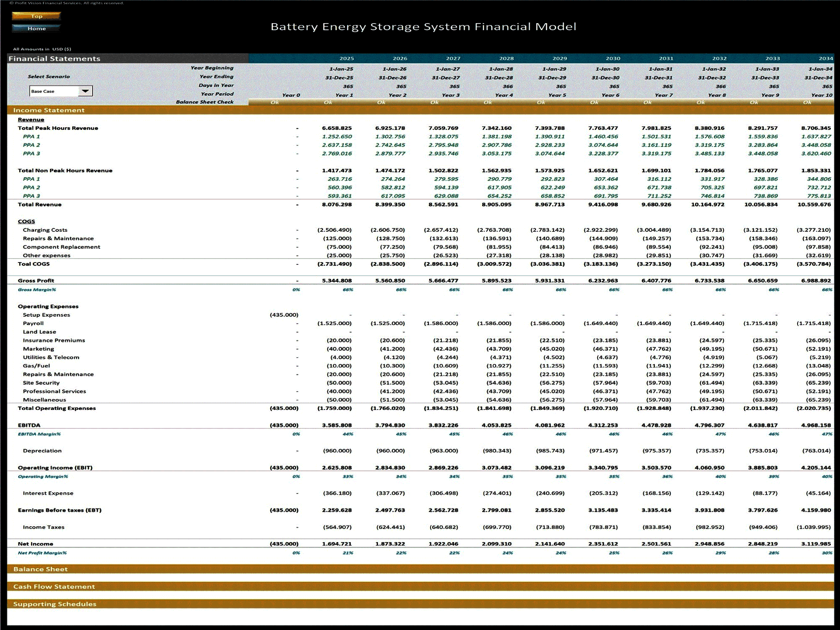The height and width of the screenshot is (630, 840).
Task: Click the Toal COGS row label
Action: [x=34, y=264]
